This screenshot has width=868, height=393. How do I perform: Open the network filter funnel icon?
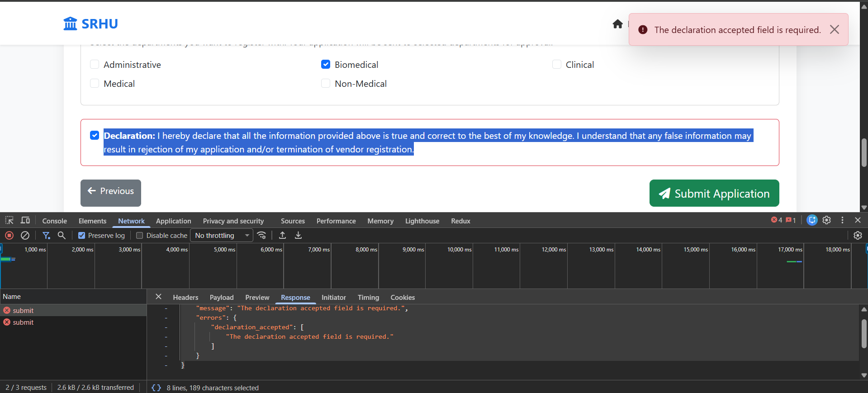[46, 235]
